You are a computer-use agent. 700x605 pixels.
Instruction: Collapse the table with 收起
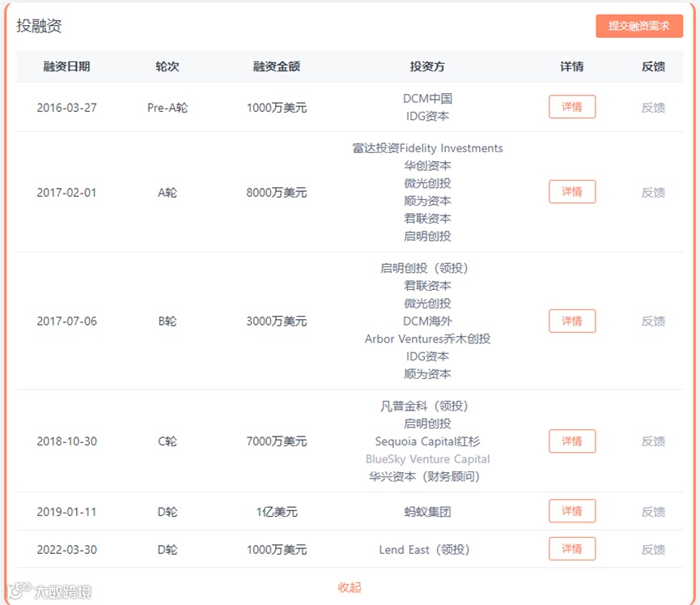pyautogui.click(x=350, y=587)
